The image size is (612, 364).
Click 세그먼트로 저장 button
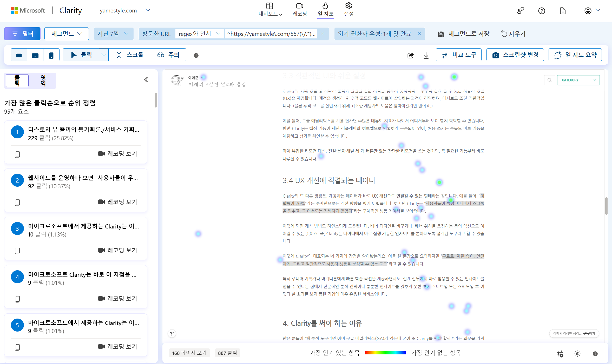pos(463,34)
